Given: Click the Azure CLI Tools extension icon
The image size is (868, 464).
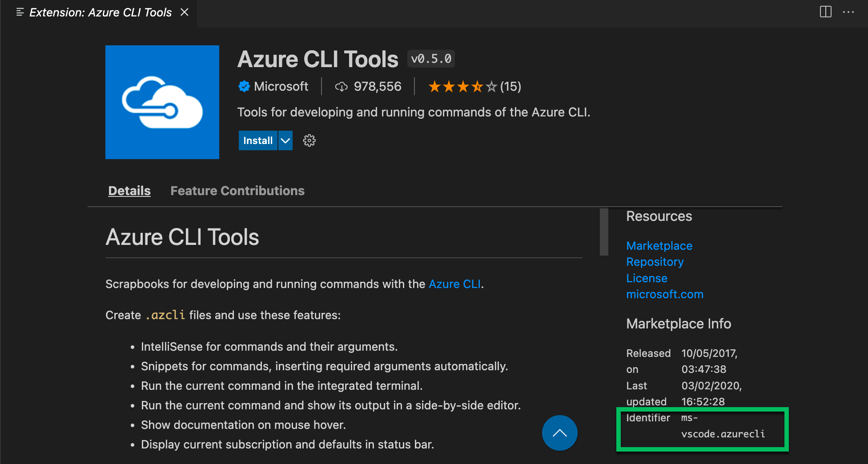Looking at the screenshot, I should pos(162,102).
